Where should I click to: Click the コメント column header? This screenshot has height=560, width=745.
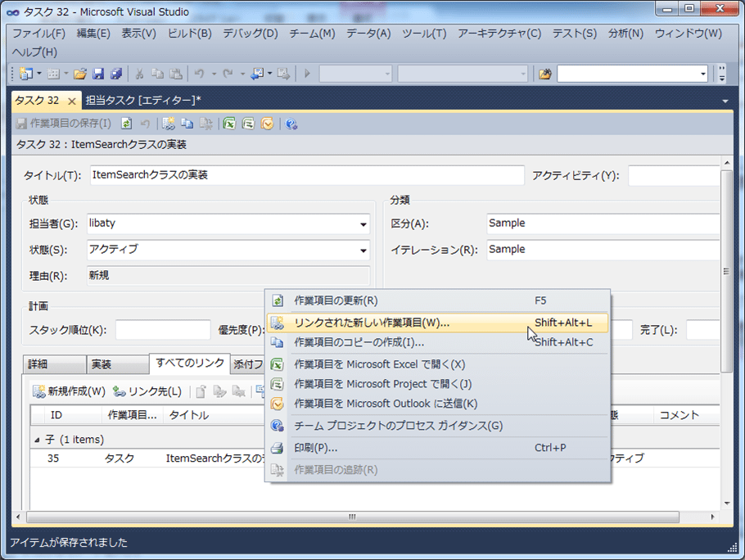(x=687, y=415)
